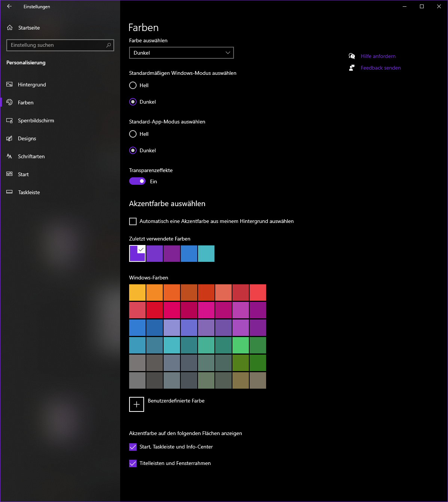The image size is (448, 502).
Task: Go to the Farben settings page
Action: (x=25, y=102)
